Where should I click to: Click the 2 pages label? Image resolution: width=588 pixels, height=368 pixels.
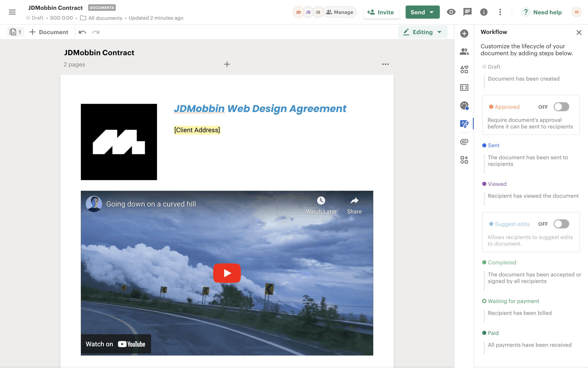[x=74, y=64]
